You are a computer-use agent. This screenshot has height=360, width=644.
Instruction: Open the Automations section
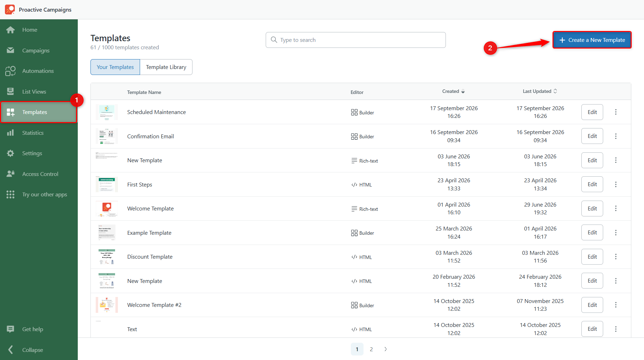click(39, 71)
